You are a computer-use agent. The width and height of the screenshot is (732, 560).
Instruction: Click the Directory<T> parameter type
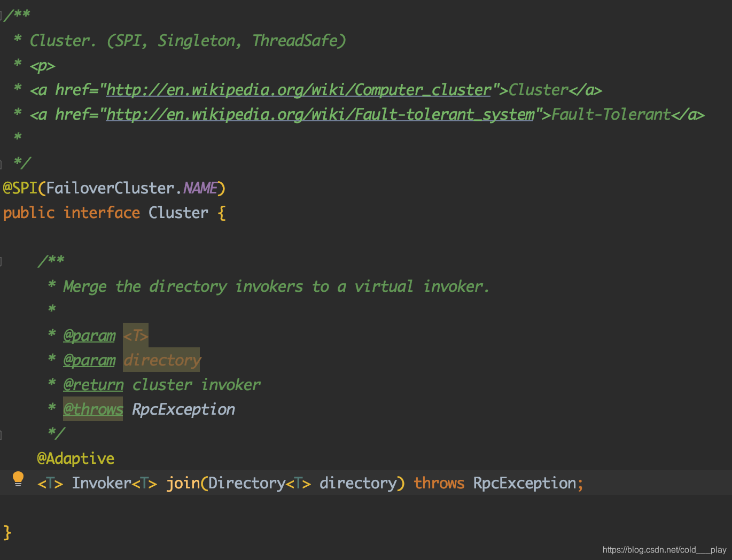[260, 483]
